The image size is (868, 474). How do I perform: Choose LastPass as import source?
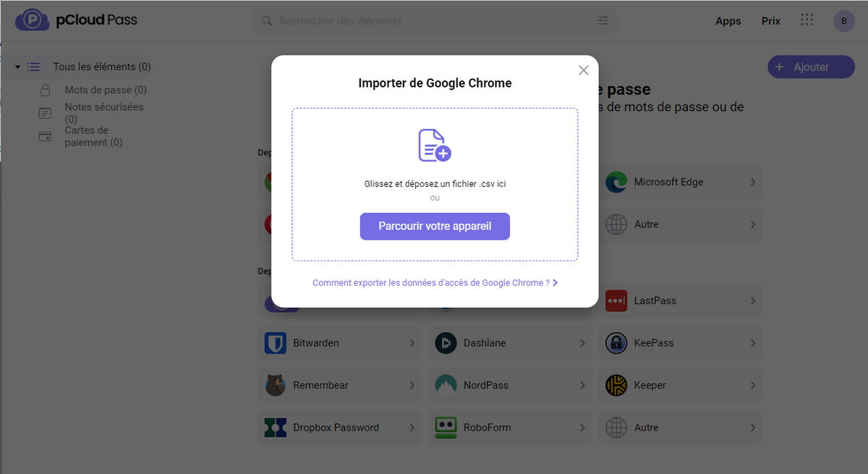(x=680, y=301)
